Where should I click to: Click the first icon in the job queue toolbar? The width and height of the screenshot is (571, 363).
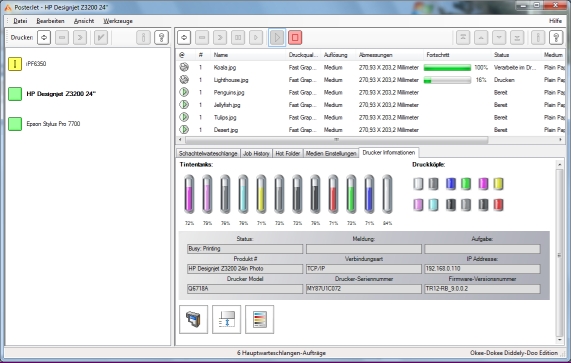184,38
